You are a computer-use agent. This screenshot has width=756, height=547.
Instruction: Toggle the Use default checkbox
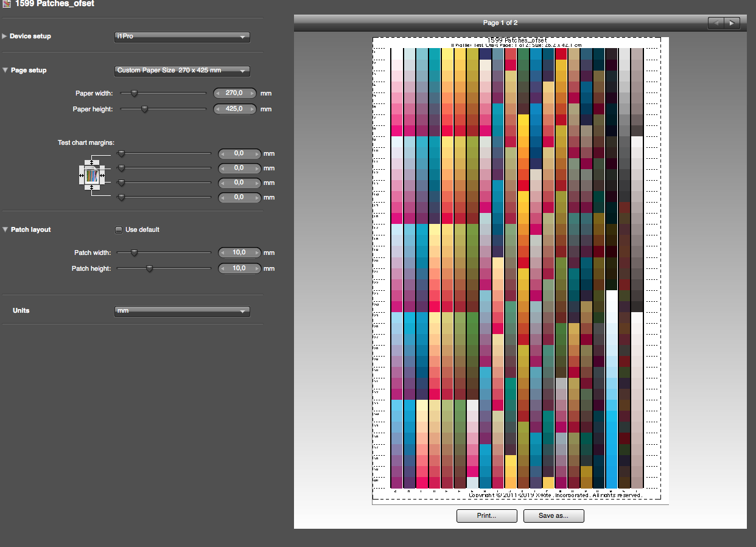119,229
